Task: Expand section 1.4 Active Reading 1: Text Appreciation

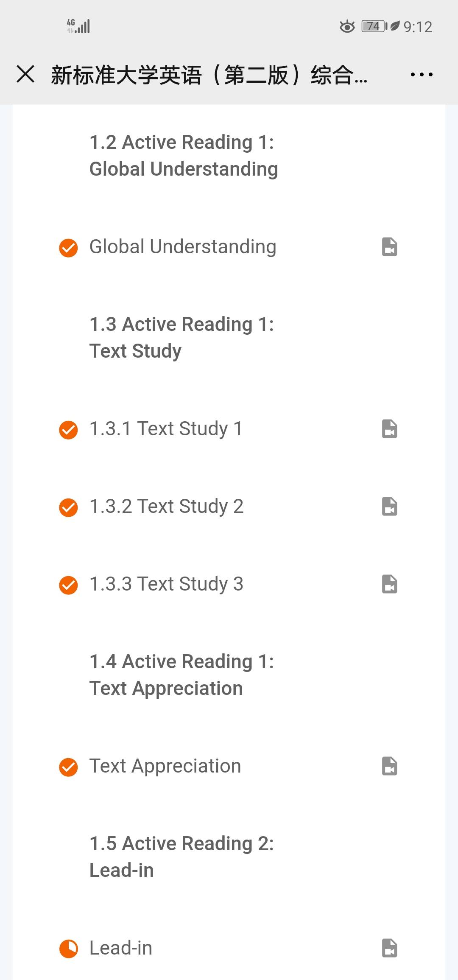Action: coord(182,675)
